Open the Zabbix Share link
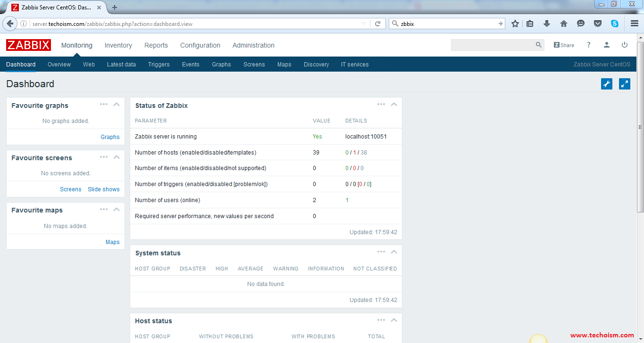Viewport: 644px width, 343px height. point(564,45)
